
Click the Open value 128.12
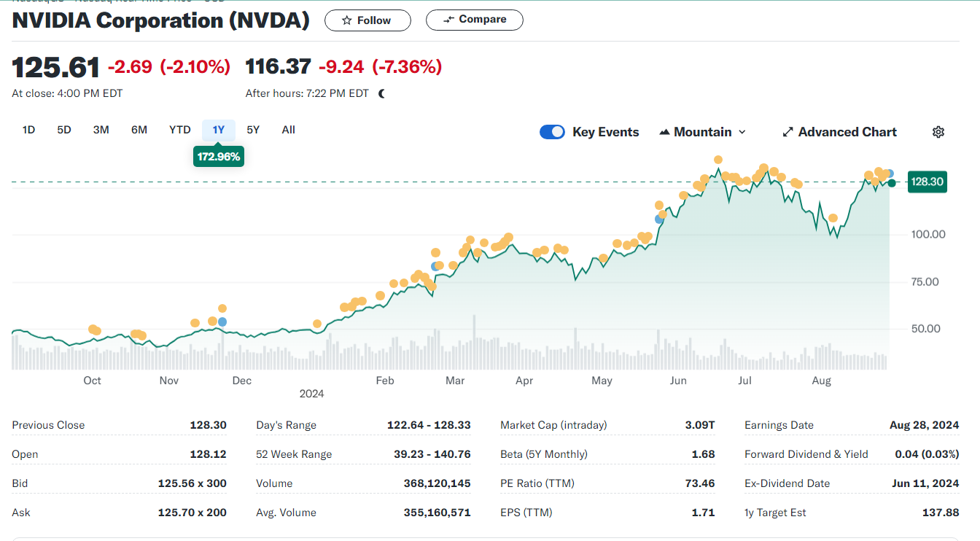pyautogui.click(x=209, y=454)
